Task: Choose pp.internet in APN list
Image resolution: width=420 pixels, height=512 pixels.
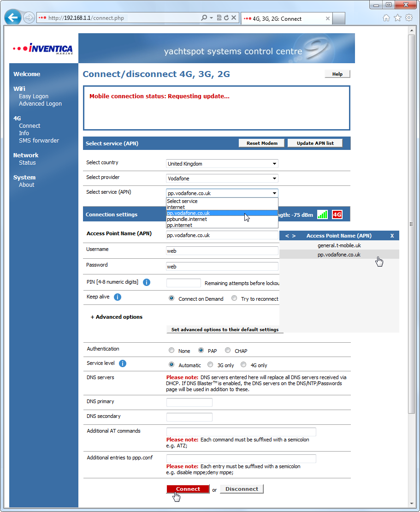Action: pyautogui.click(x=222, y=225)
